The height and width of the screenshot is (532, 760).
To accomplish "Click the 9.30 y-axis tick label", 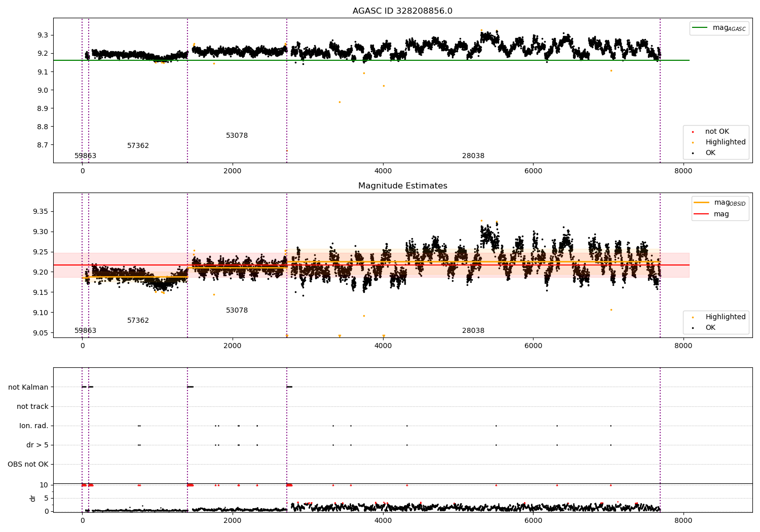I will [x=41, y=232].
